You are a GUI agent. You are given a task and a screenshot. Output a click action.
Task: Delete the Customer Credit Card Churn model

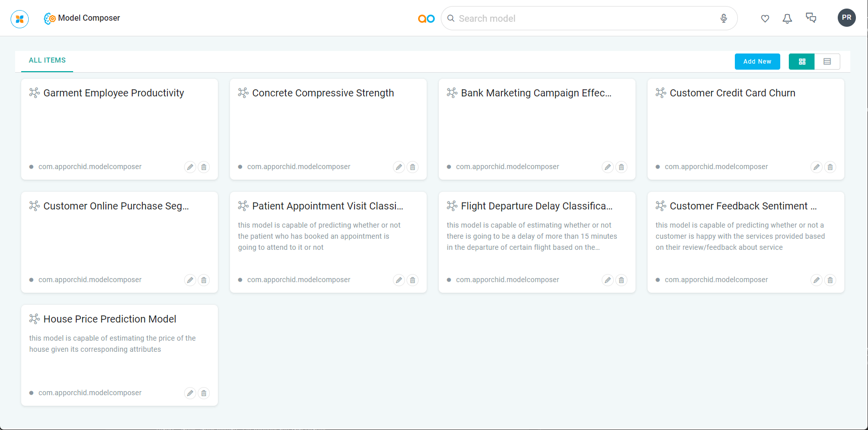click(830, 167)
